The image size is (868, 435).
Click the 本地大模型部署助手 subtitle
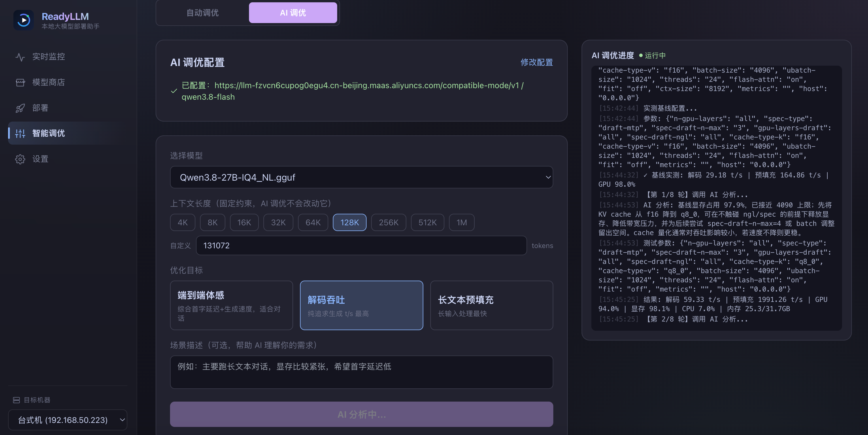[x=70, y=26]
